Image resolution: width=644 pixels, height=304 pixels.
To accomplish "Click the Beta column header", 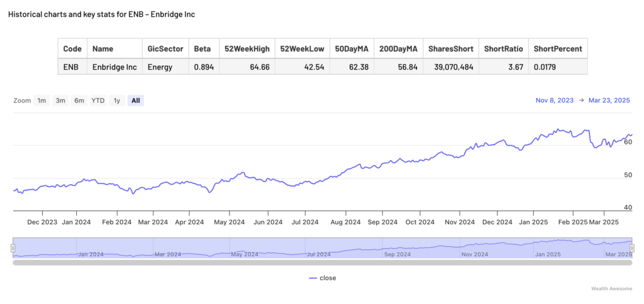I will pyautogui.click(x=203, y=48).
